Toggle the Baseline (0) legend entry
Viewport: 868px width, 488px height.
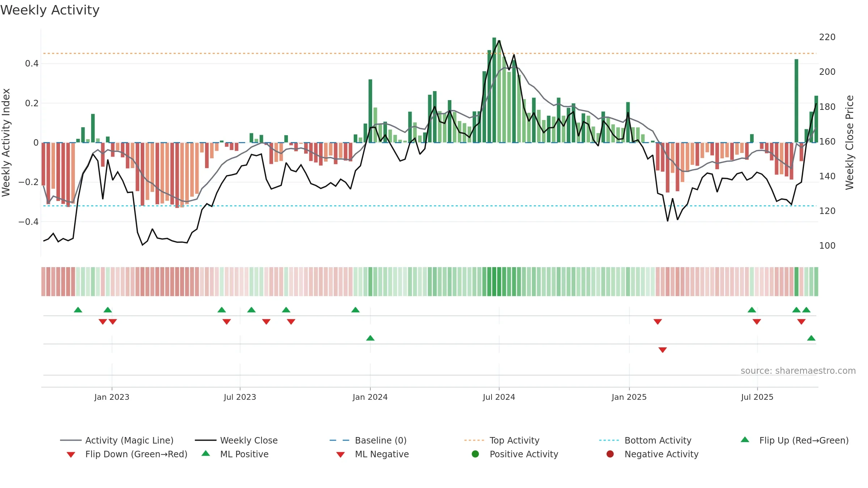(x=368, y=440)
